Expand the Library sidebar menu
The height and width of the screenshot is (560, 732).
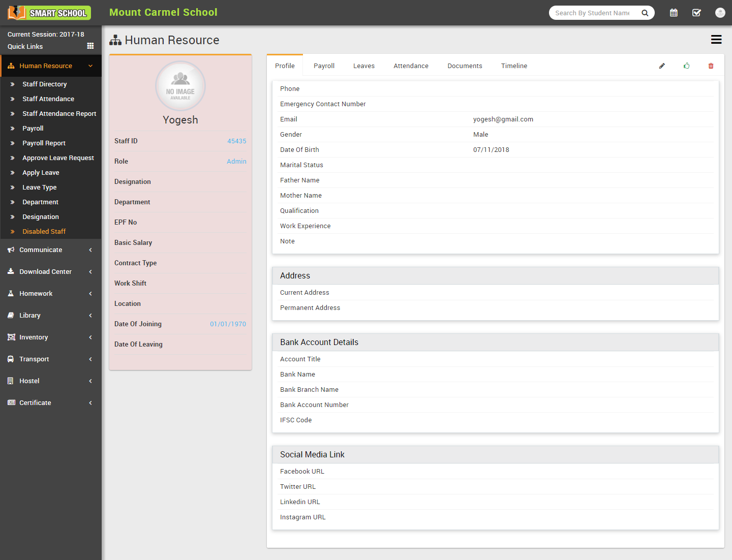coord(30,316)
